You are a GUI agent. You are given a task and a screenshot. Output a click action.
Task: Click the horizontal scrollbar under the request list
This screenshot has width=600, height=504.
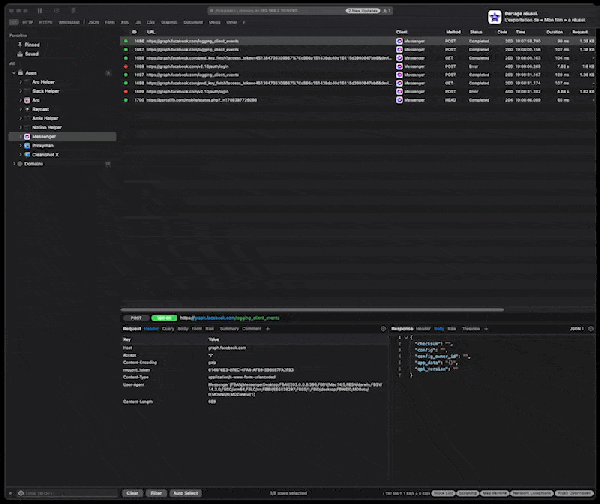point(312,310)
